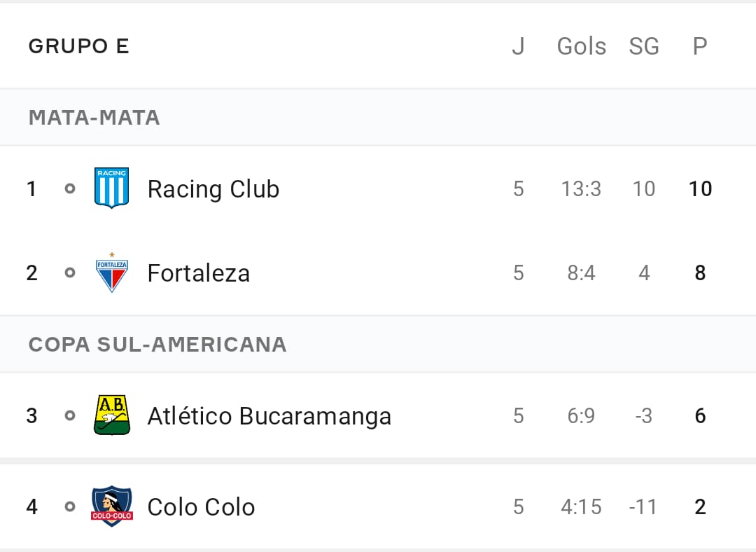View the Atlético Bucaramanga team name

(x=269, y=416)
